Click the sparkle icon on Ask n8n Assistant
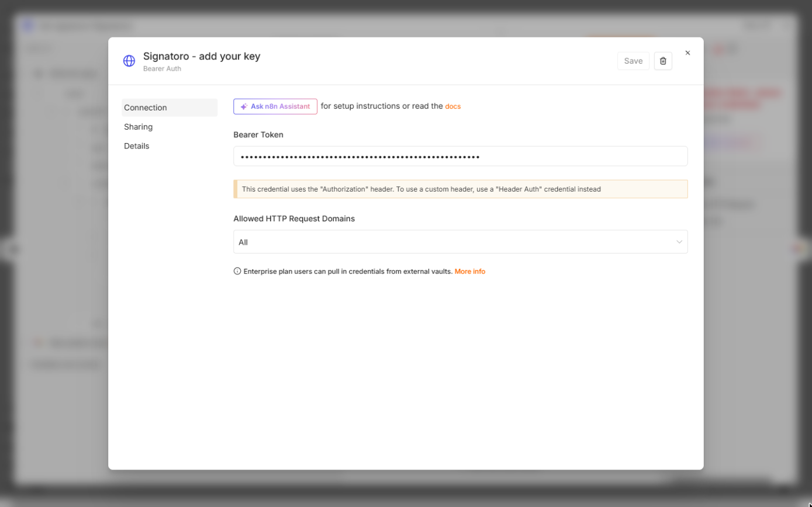The image size is (812, 507). point(244,106)
